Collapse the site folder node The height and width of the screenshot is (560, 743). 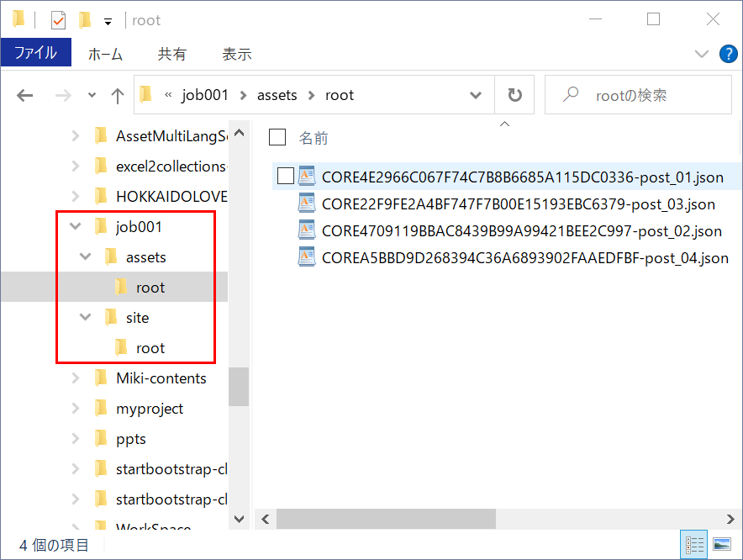pyautogui.click(x=85, y=317)
